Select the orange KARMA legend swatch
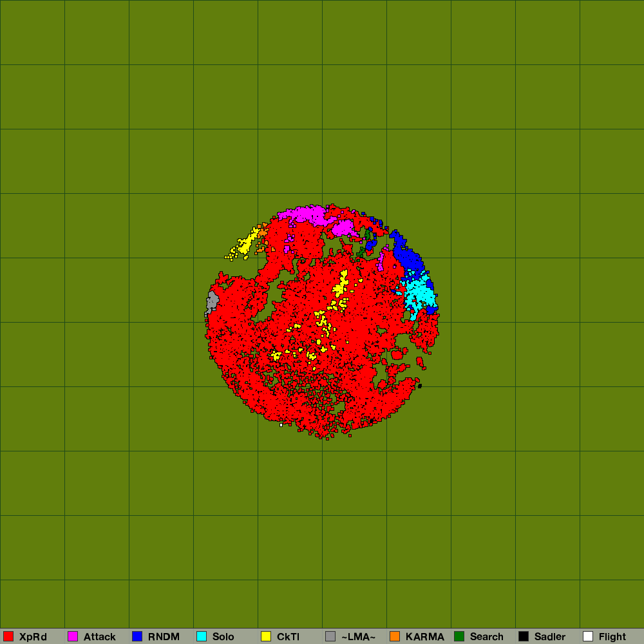 pos(395,636)
